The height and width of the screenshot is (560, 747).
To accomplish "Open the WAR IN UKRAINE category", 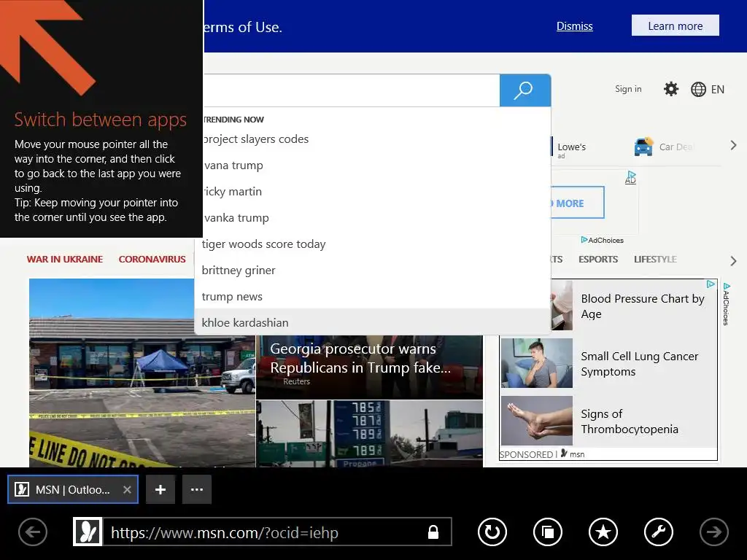I will click(65, 259).
